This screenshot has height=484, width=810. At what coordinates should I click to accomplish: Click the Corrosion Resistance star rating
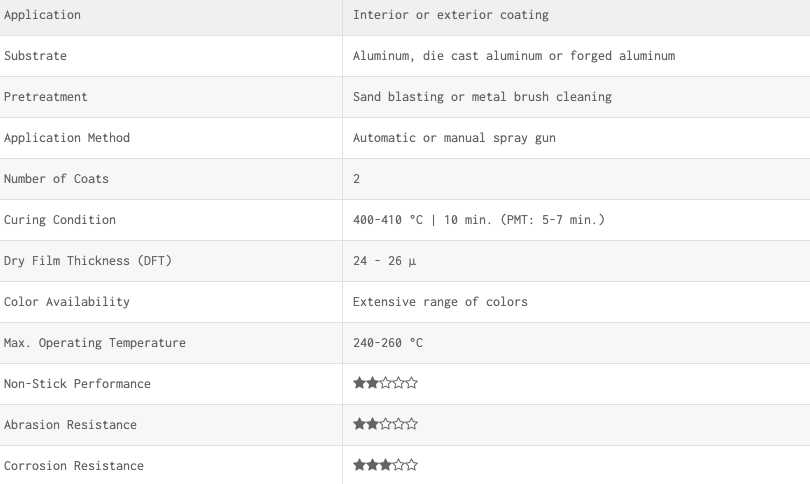385,465
